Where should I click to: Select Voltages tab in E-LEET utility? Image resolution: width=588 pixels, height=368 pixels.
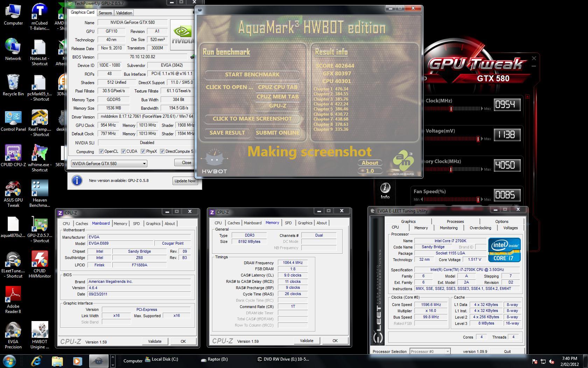[x=510, y=228]
